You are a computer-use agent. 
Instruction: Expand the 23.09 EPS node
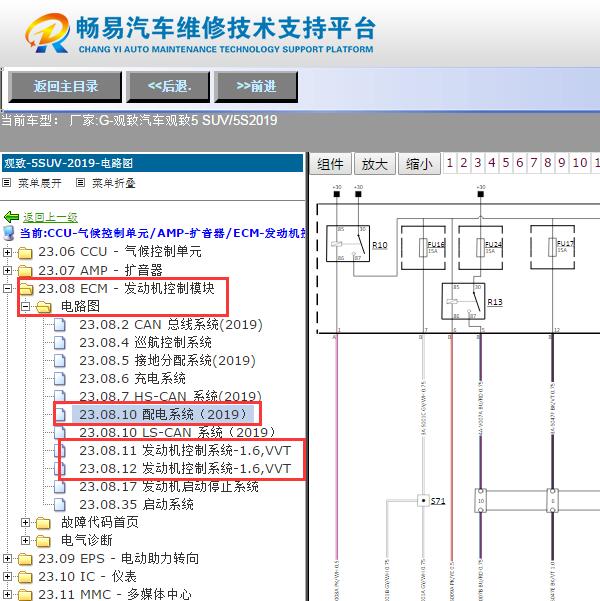tap(7, 558)
